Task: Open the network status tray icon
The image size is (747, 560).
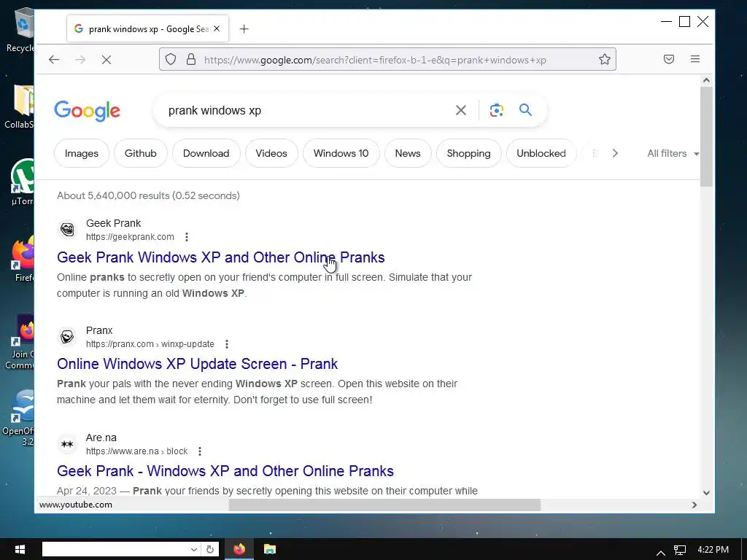Action: pos(680,550)
